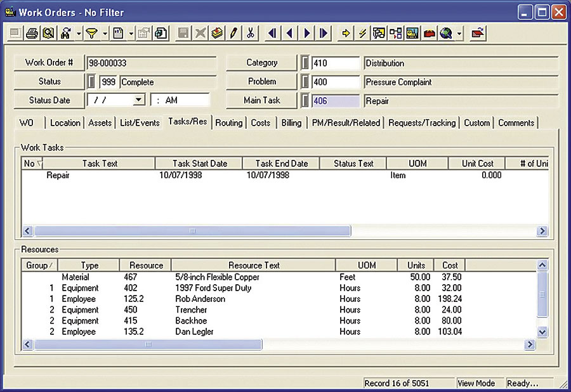Click the scissors cut icon
Image resolution: width=571 pixels, height=392 pixels.
click(x=251, y=34)
